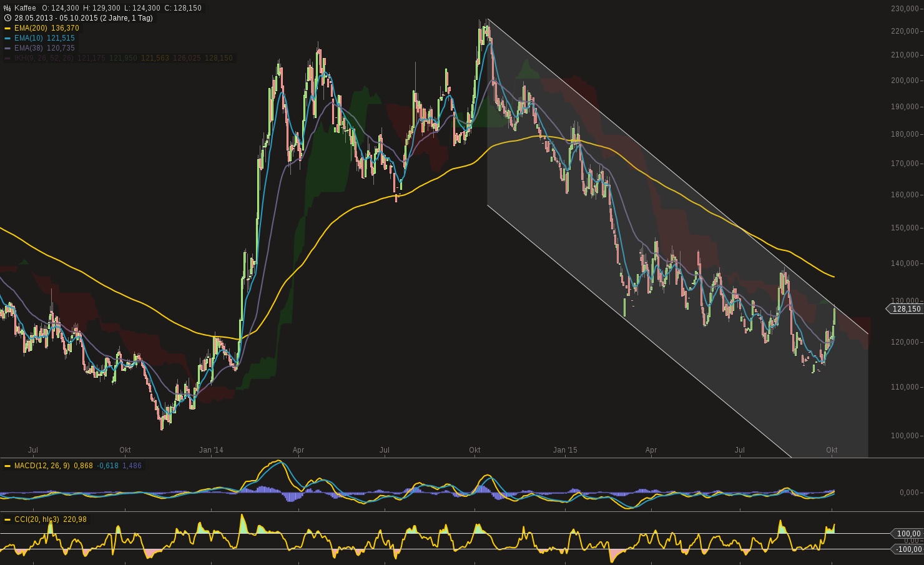
Task: Select the EMA(38) indicator label
Action: pos(29,48)
